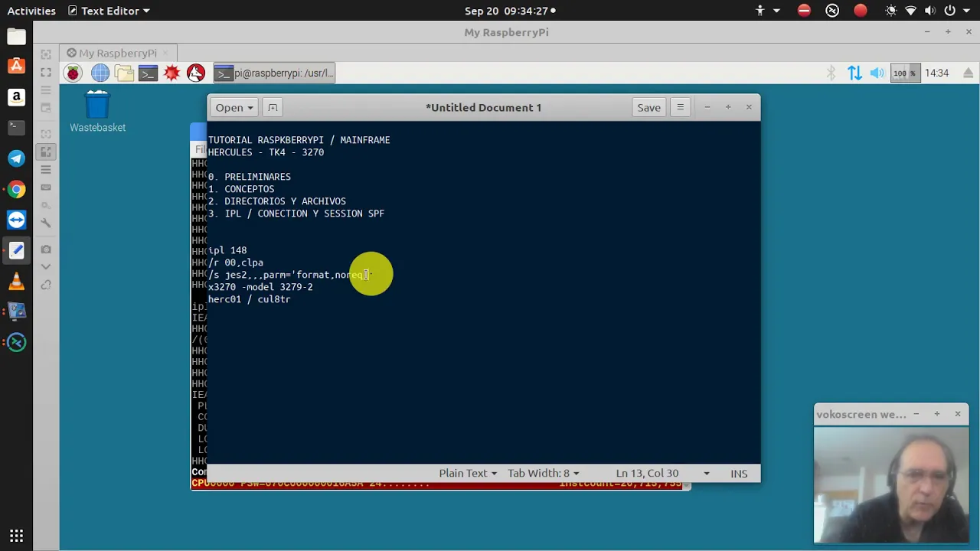Viewport: 980px width, 551px height.
Task: Launch Google Chrome from the dock
Action: click(x=16, y=189)
